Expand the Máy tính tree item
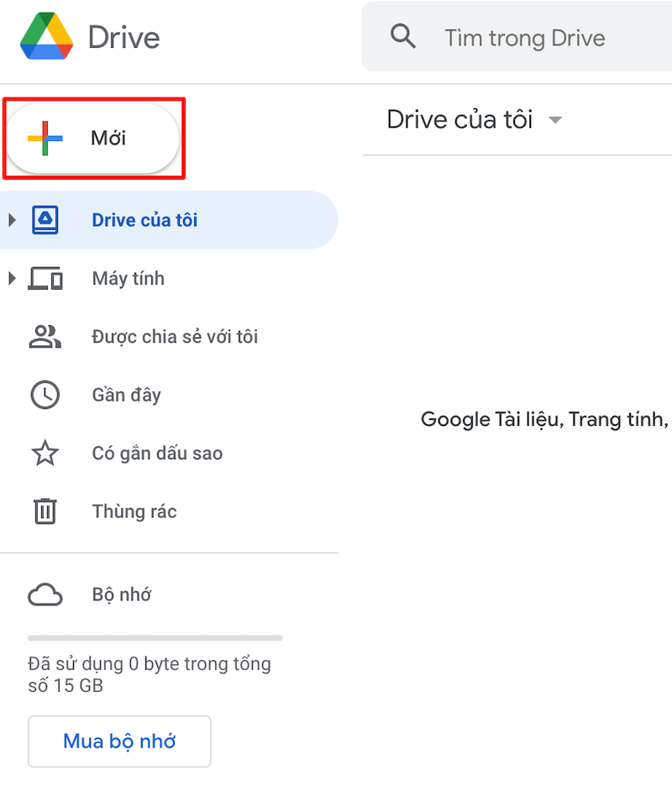This screenshot has height=791, width=672. click(12, 278)
